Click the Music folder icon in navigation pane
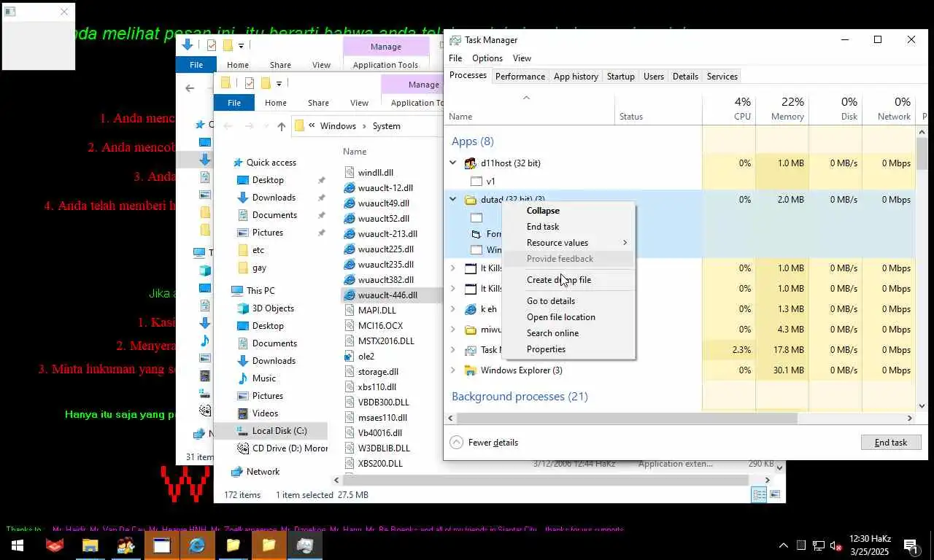The height and width of the screenshot is (560, 934). (243, 378)
